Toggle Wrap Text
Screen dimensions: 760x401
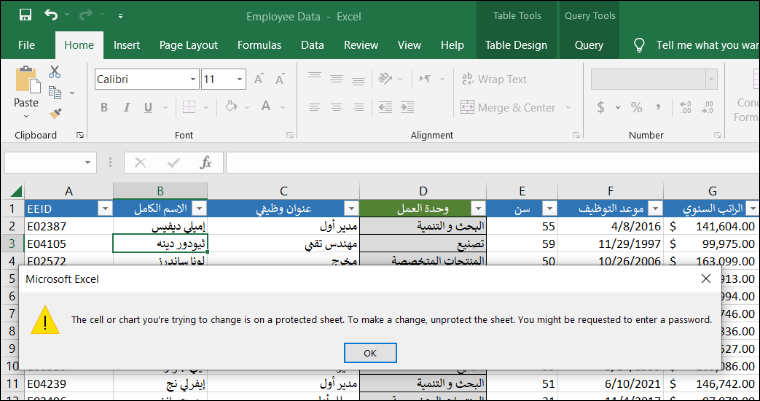click(x=494, y=79)
